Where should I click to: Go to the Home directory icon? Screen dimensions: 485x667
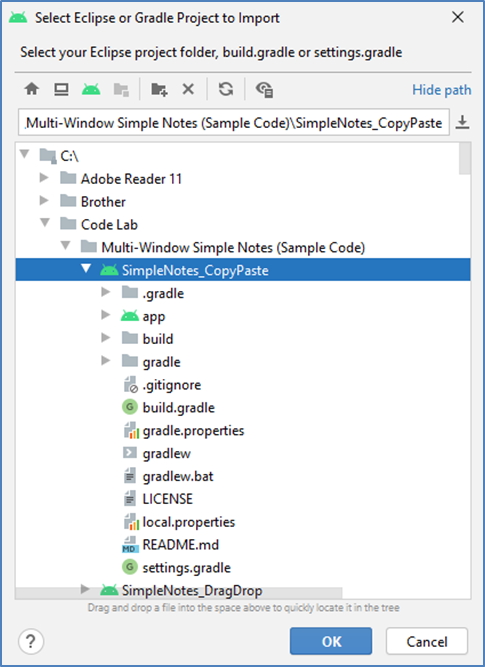32,89
